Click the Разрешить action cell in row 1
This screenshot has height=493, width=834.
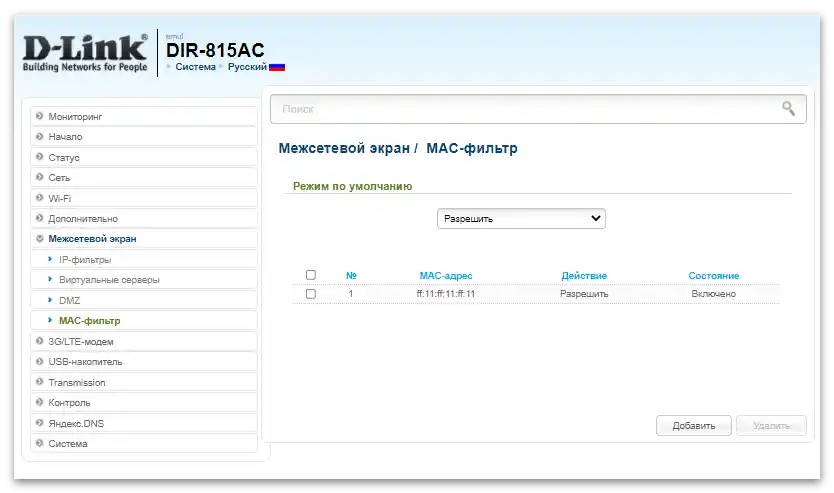pos(584,294)
